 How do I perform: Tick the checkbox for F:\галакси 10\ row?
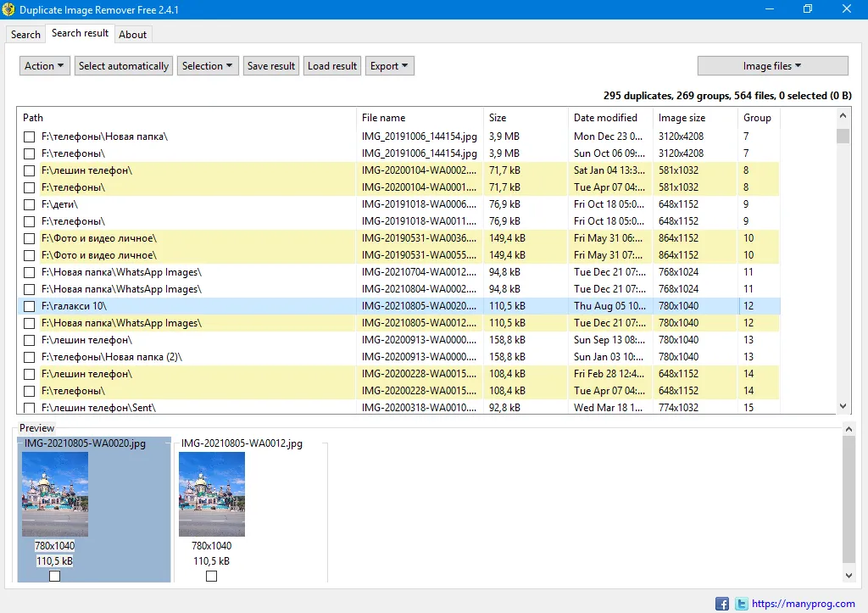click(x=29, y=306)
